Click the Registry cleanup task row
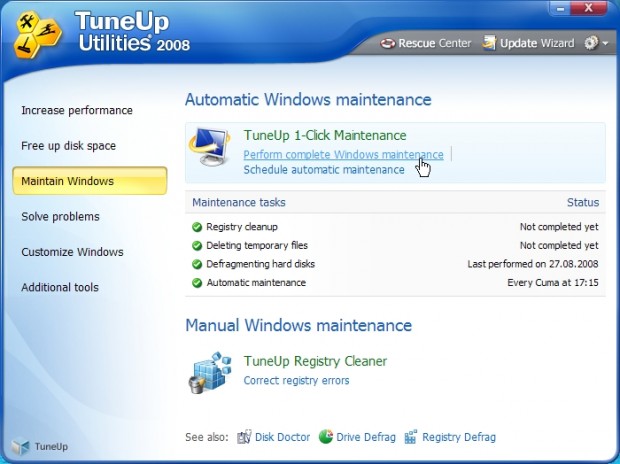The height and width of the screenshot is (464, 620). pyautogui.click(x=395, y=227)
